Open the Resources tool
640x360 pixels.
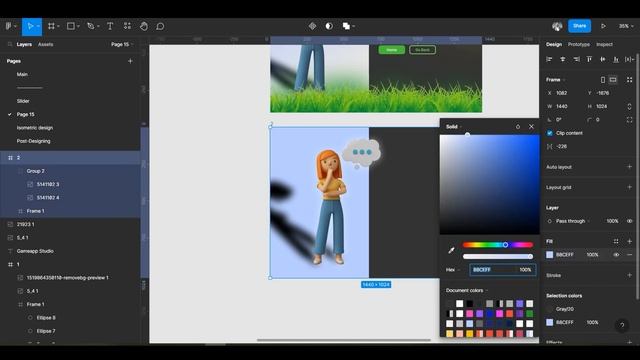click(x=127, y=26)
